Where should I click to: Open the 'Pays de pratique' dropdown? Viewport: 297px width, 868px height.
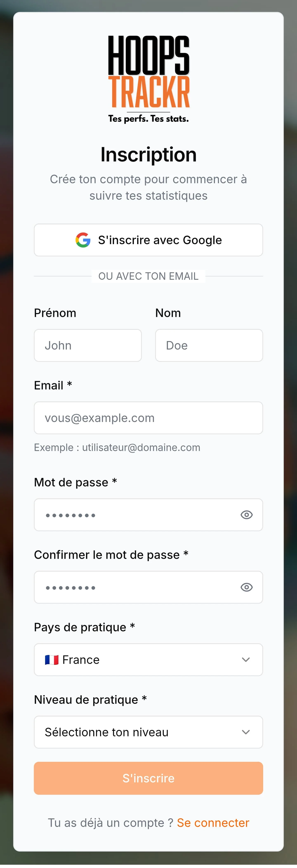tap(148, 659)
